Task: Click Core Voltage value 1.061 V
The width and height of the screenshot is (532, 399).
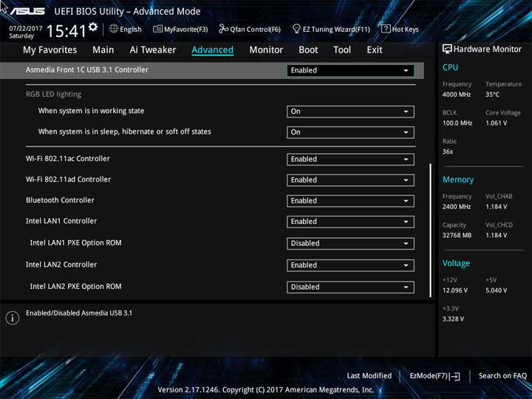Action: click(x=496, y=123)
